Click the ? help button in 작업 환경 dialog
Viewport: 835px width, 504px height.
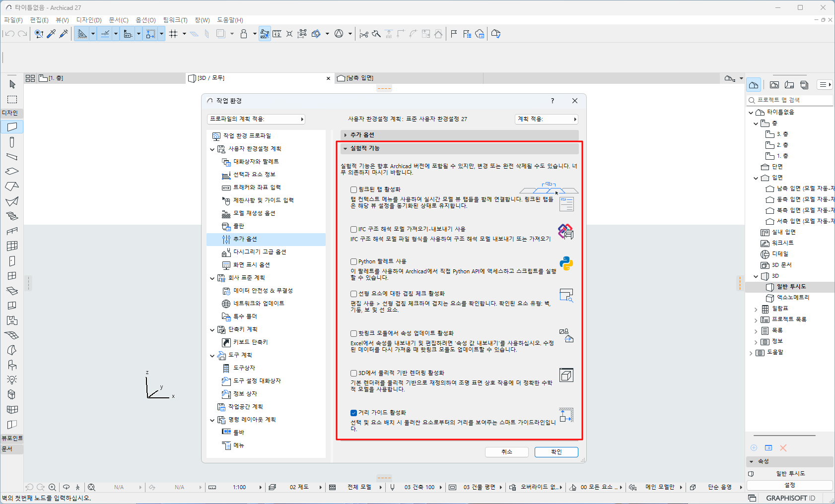click(x=553, y=101)
